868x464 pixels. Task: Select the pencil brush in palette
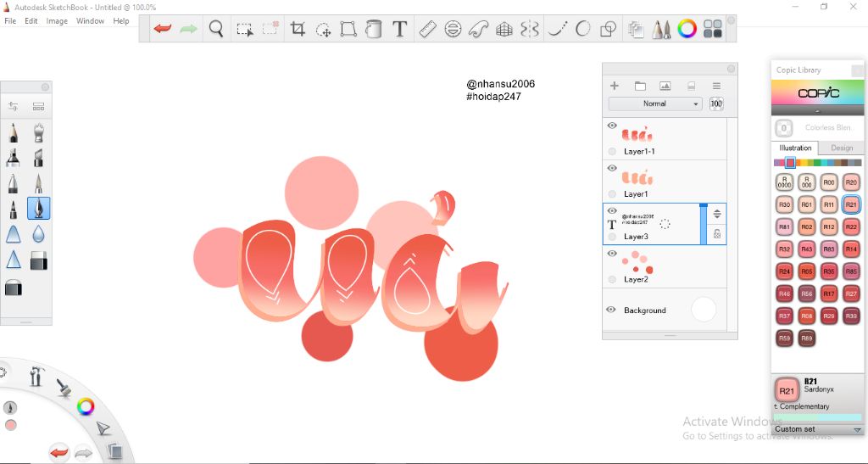coord(13,133)
